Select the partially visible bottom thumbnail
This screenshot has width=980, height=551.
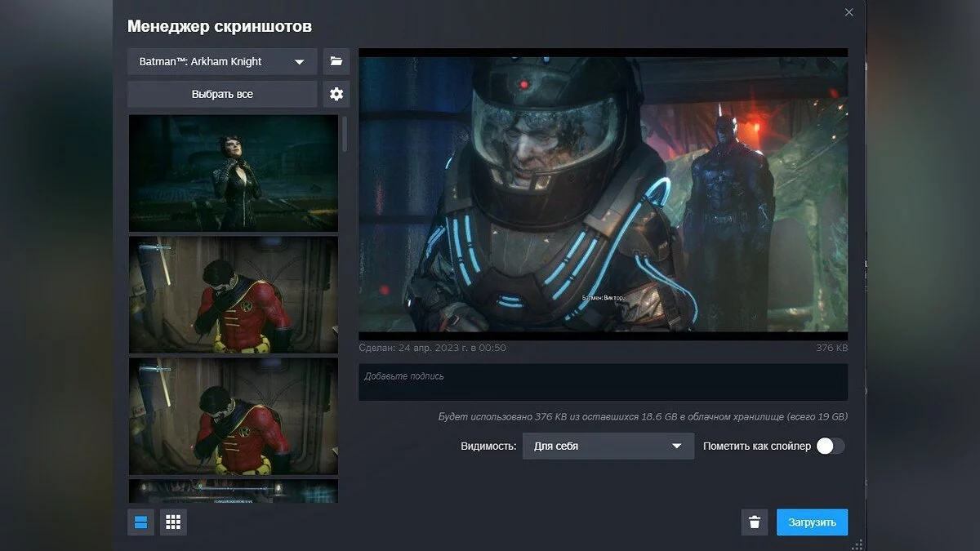(234, 491)
